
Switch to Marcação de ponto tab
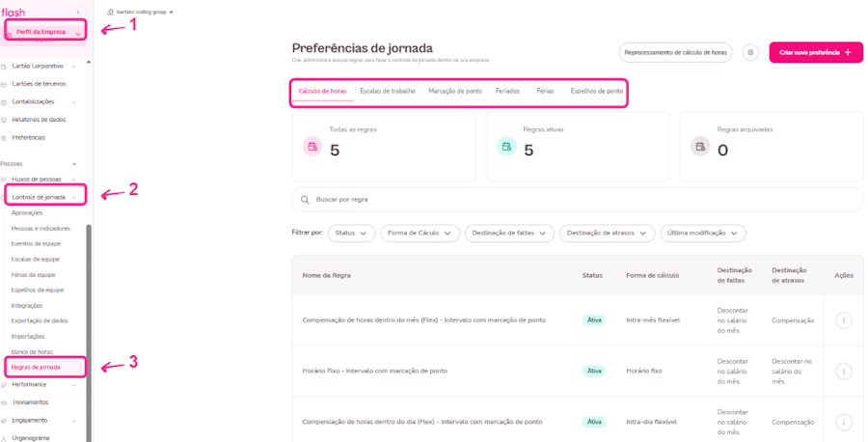455,91
